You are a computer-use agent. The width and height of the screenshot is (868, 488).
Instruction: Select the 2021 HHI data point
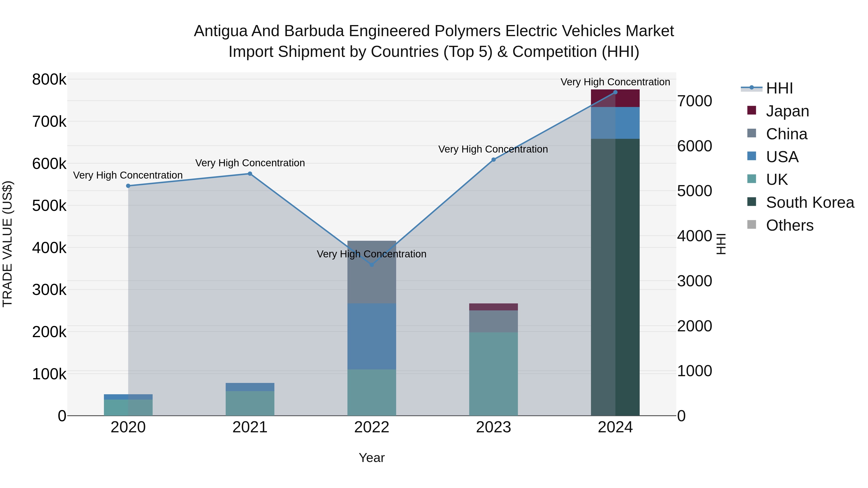[x=250, y=174]
